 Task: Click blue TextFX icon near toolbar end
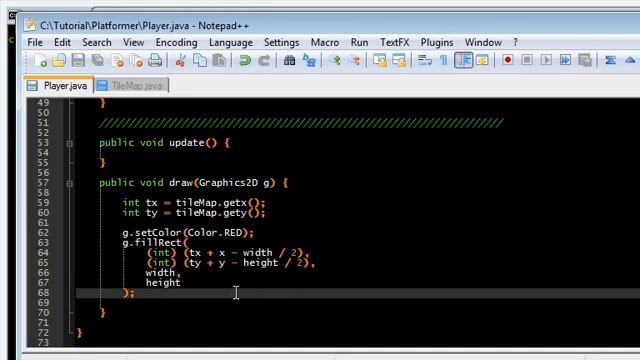610,60
